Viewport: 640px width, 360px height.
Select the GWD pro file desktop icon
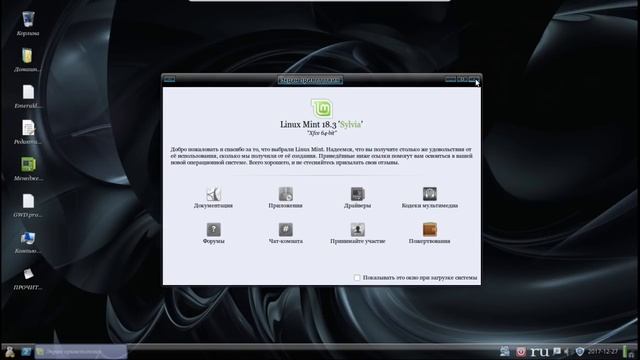point(28,201)
